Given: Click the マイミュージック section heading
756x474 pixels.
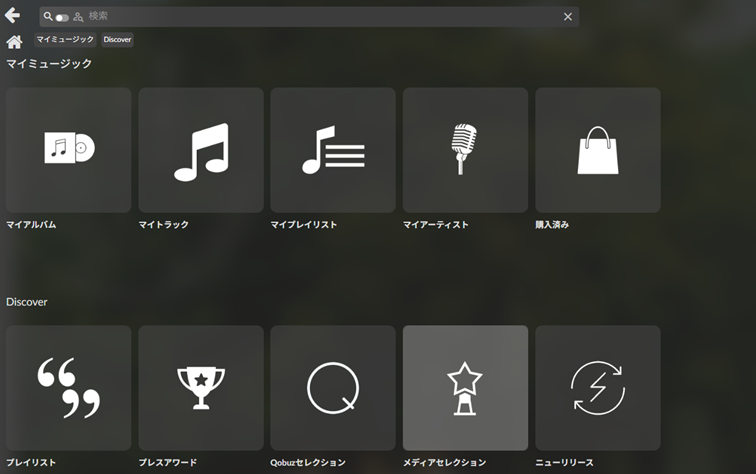Looking at the screenshot, I should (x=49, y=64).
